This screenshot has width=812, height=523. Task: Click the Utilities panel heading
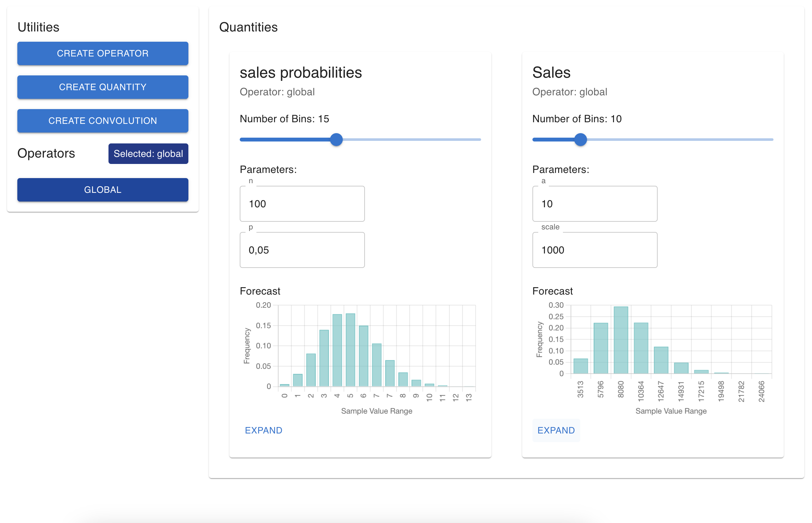point(39,27)
